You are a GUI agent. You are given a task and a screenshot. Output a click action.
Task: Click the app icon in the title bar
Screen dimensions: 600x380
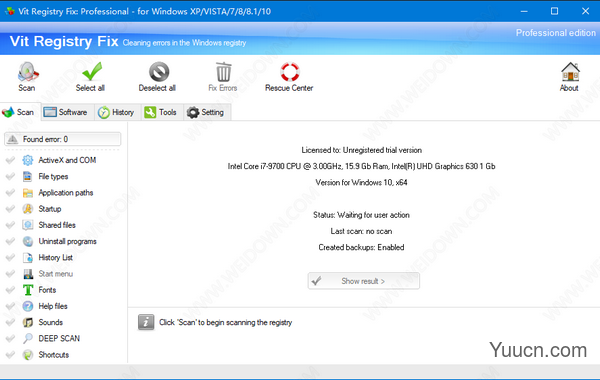[x=10, y=11]
